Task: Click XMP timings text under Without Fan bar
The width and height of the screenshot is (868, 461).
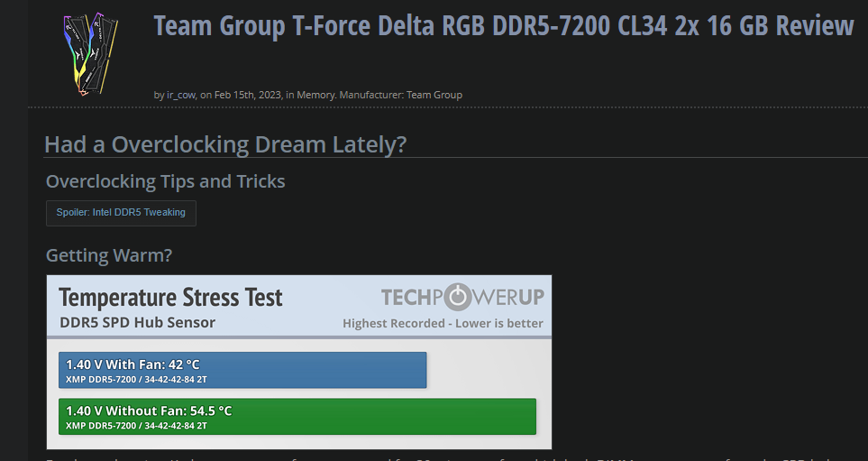Action: tap(136, 426)
